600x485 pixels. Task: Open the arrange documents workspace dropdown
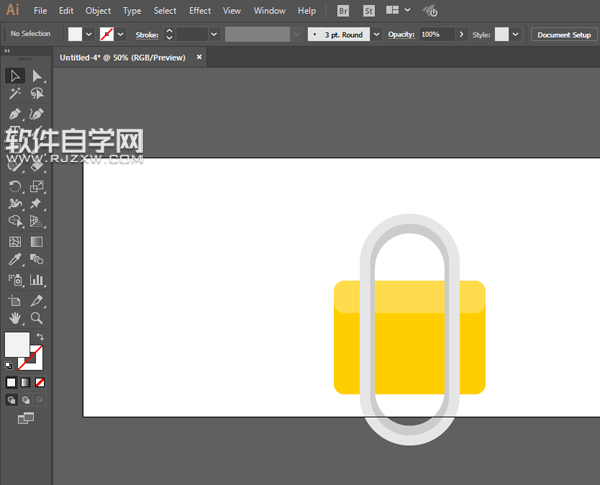tap(408, 10)
